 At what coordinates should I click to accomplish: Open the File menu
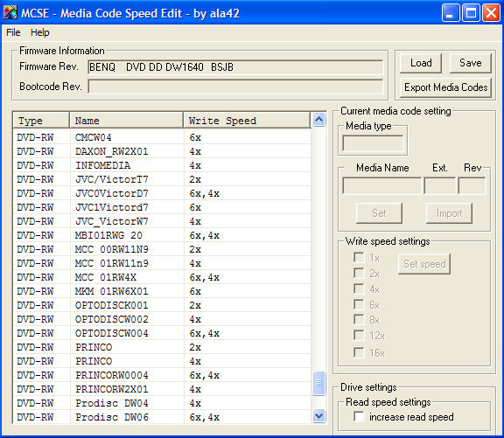[x=13, y=32]
